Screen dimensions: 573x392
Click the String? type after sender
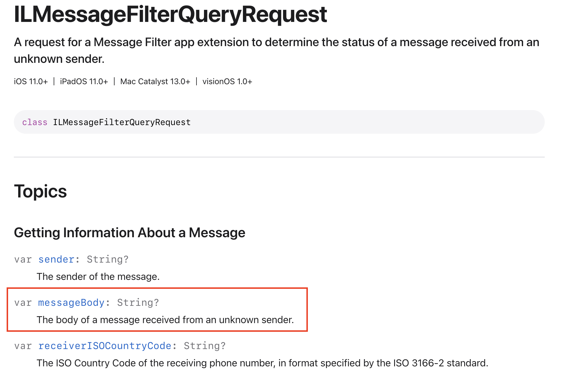tap(108, 259)
